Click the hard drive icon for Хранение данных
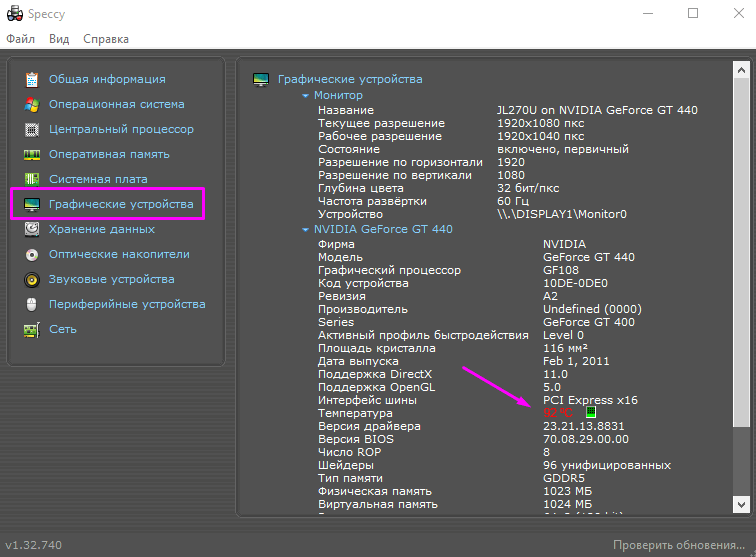 32,229
